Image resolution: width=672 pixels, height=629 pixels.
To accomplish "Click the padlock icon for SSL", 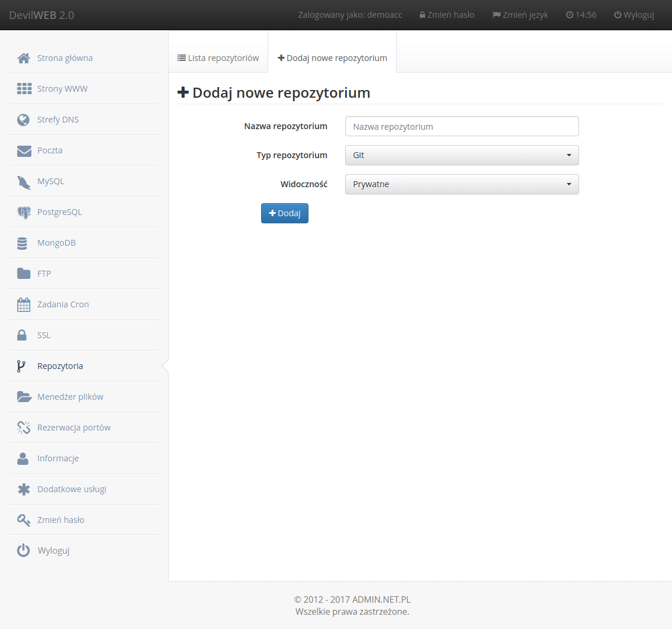I will pyautogui.click(x=22, y=335).
